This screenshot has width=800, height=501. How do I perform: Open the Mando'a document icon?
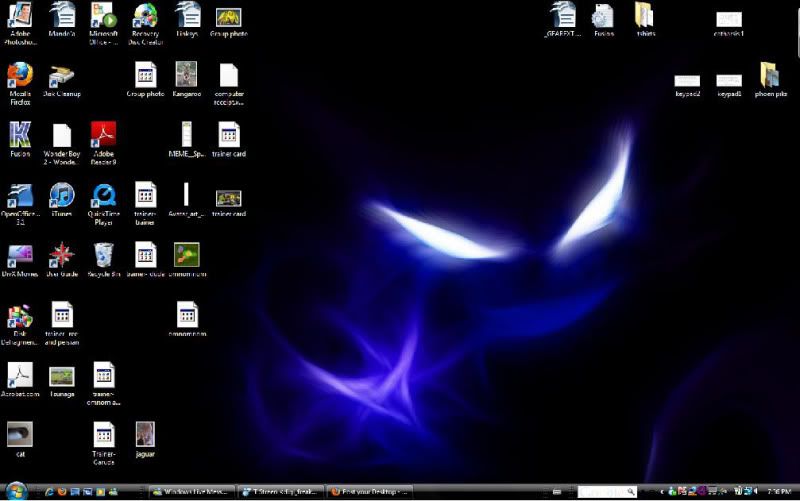point(62,15)
